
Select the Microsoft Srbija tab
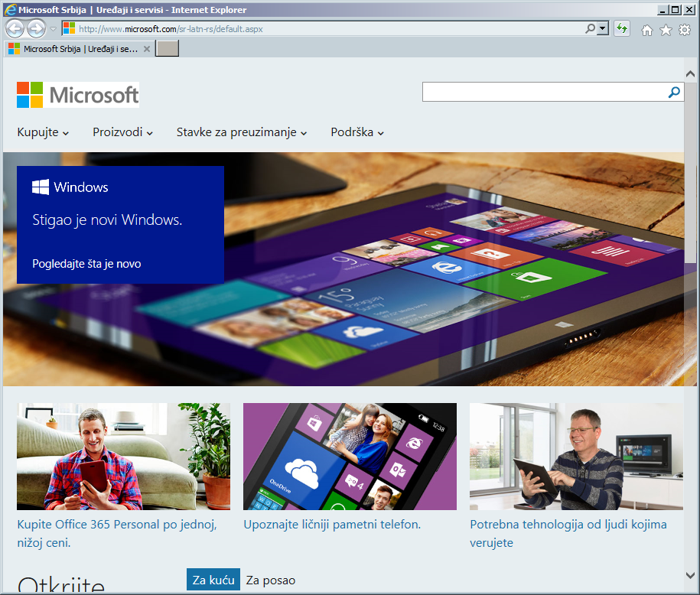[x=80, y=49]
